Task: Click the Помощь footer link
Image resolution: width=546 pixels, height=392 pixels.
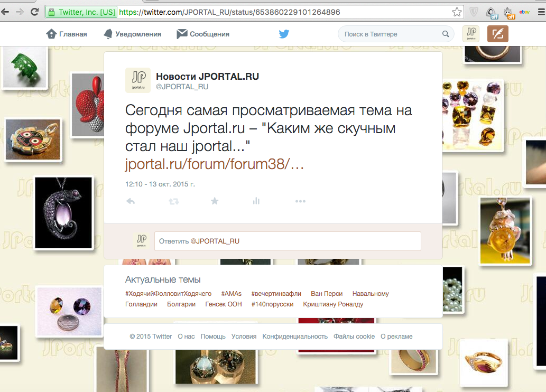Action: [213, 337]
